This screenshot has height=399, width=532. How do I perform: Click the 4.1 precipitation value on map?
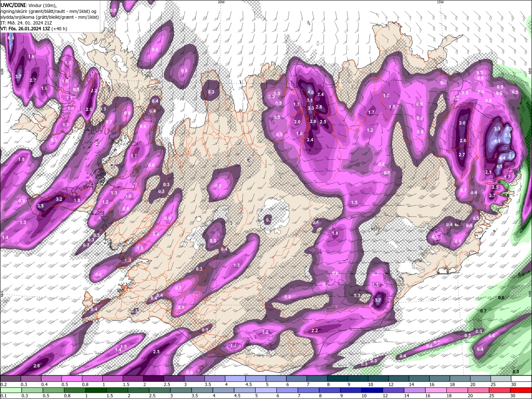[x=500, y=167]
